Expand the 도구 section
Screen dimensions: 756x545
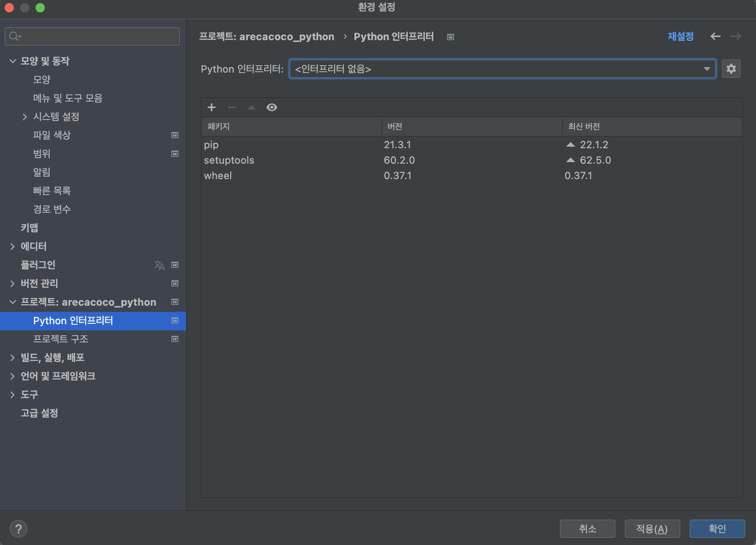tap(12, 394)
